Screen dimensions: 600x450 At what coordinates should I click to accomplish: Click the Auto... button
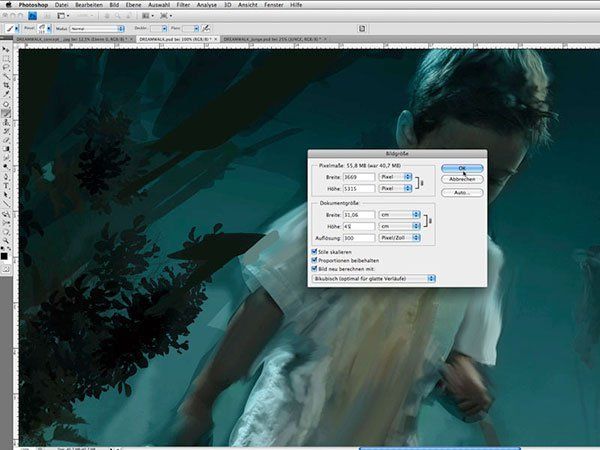tap(462, 192)
